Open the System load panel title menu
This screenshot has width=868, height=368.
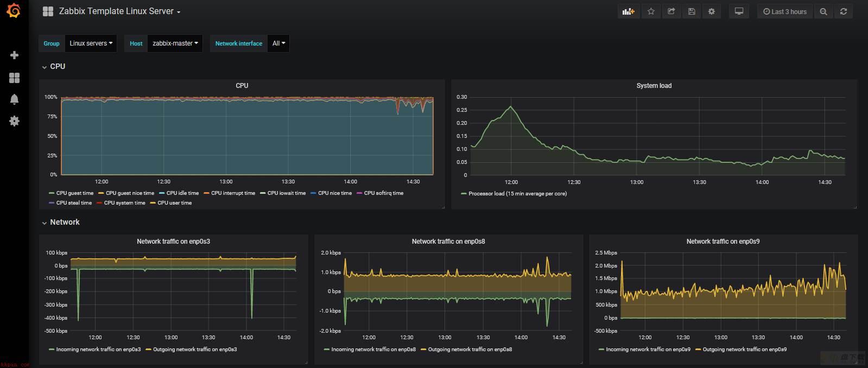pos(654,86)
